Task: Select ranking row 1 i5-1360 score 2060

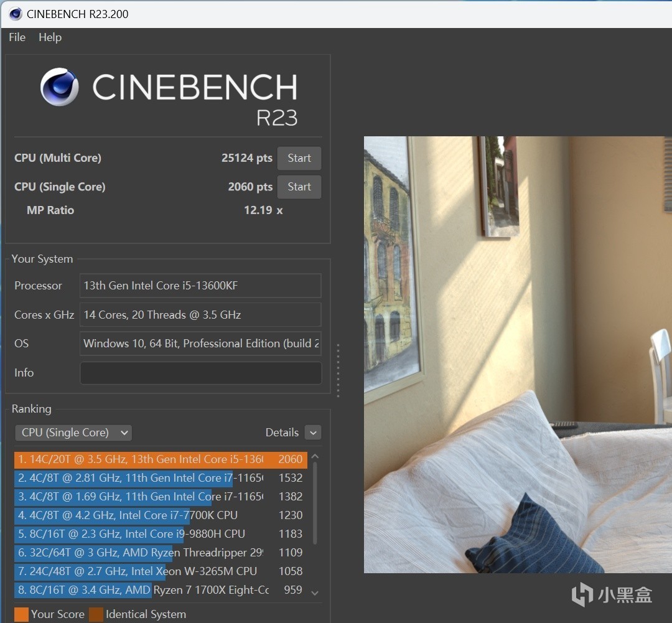Action: (161, 460)
